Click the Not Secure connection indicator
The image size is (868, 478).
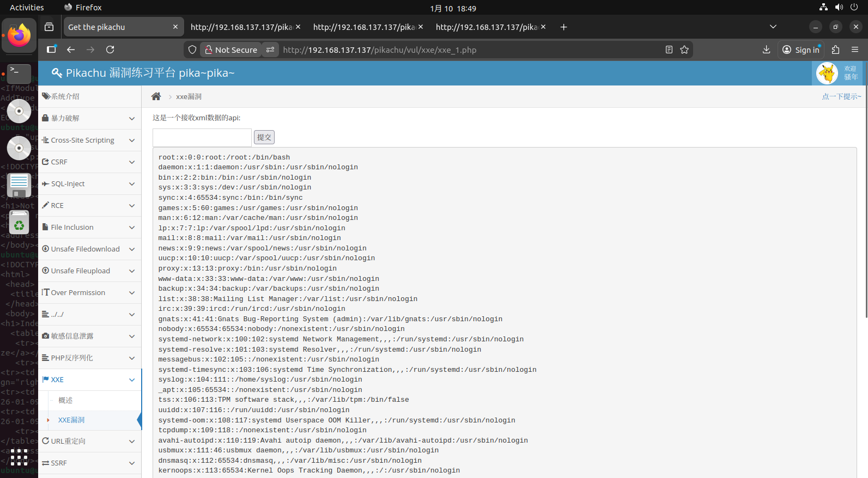(230, 50)
